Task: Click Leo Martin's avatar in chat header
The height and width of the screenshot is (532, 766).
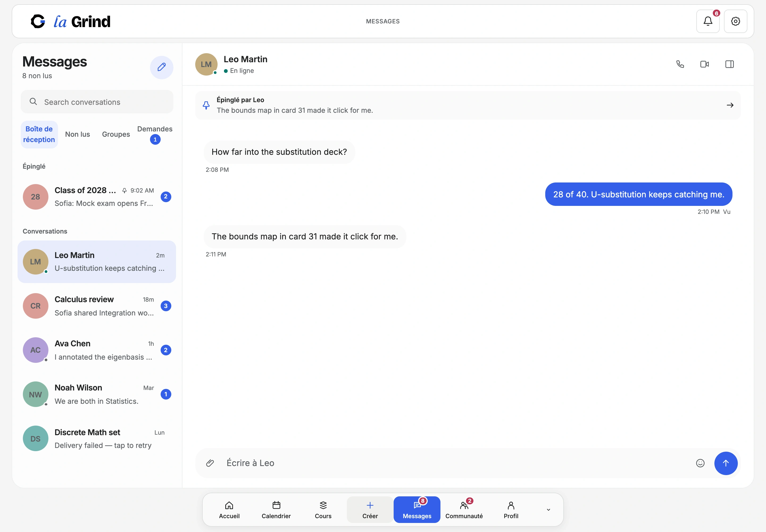Action: [x=206, y=64]
